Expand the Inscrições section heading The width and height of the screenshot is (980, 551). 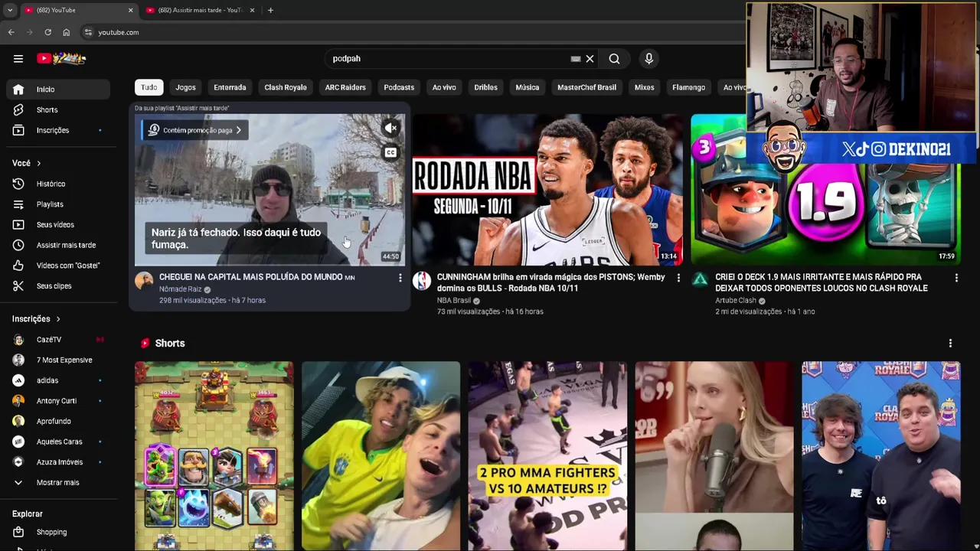pos(36,318)
